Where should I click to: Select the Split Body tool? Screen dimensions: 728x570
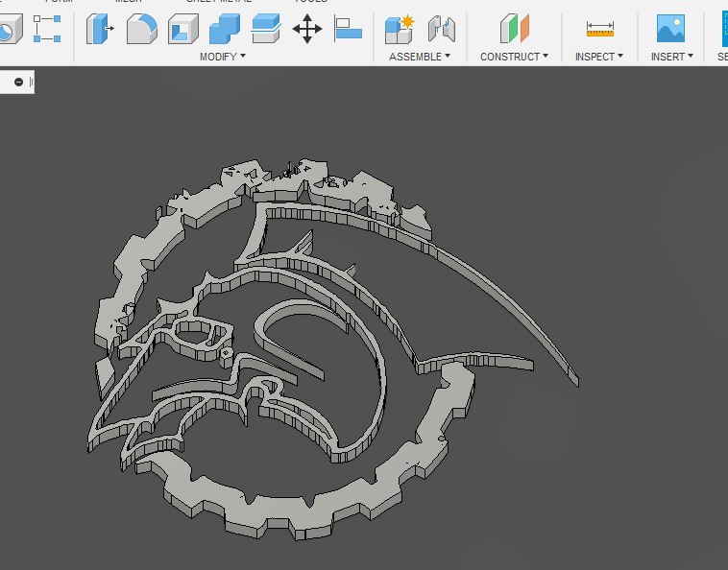[x=266, y=29]
